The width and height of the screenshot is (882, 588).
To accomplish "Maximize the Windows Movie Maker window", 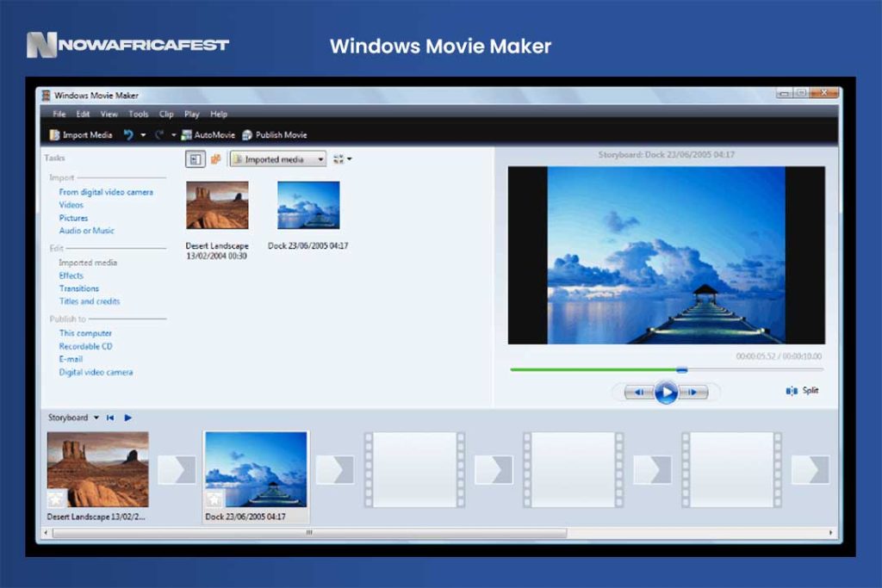I will click(801, 93).
